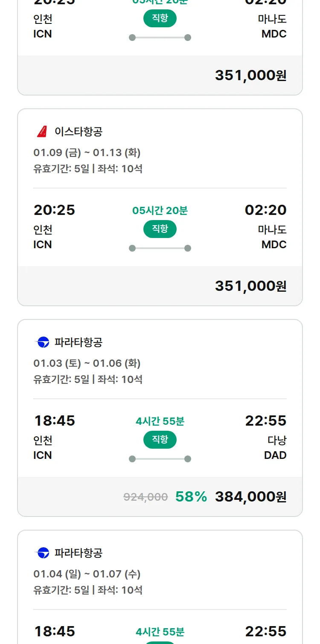Image resolution: width=320 pixels, height=644 pixels.
Task: Click the 22:55 arrival time for 다낭 DAD
Action: [265, 421]
